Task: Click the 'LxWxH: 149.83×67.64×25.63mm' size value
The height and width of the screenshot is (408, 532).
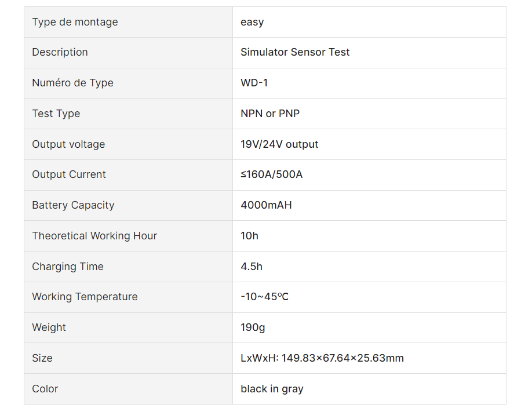Action: 322,358
